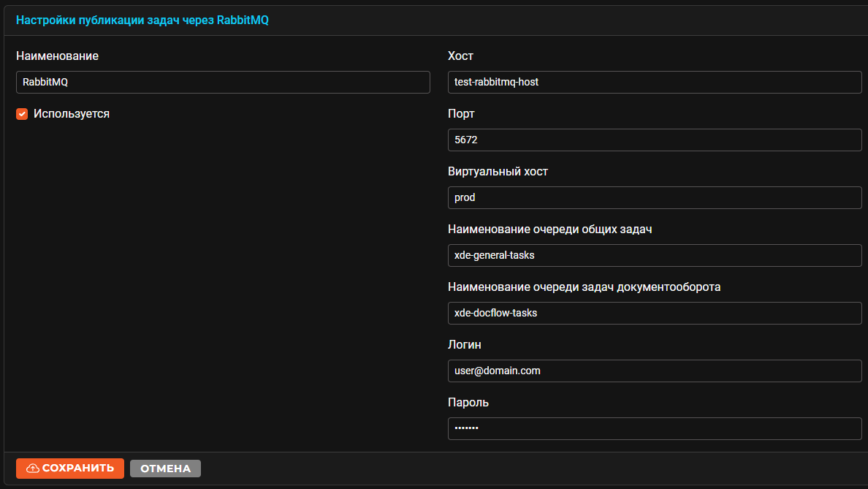Click the Логин field with user@domain.com
868x489 pixels.
pos(655,371)
